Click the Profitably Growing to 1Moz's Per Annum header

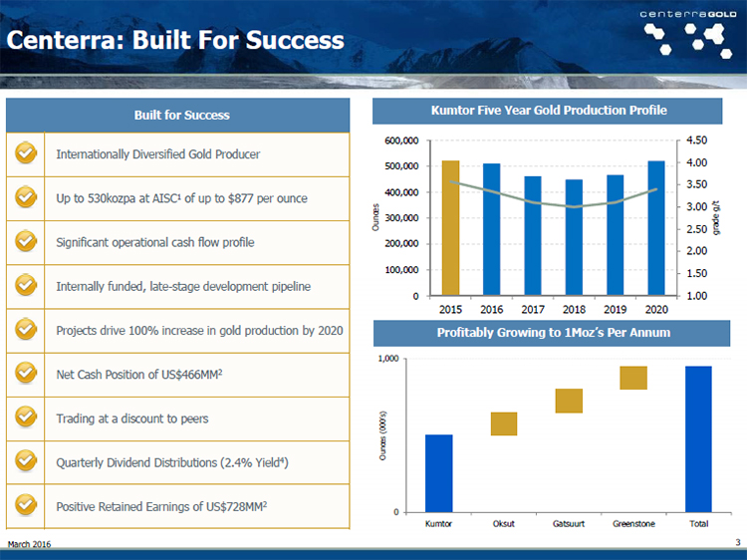[x=552, y=333]
